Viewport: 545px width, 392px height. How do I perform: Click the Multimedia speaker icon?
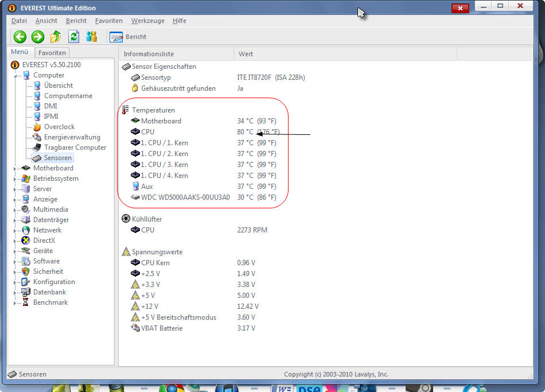click(x=26, y=209)
